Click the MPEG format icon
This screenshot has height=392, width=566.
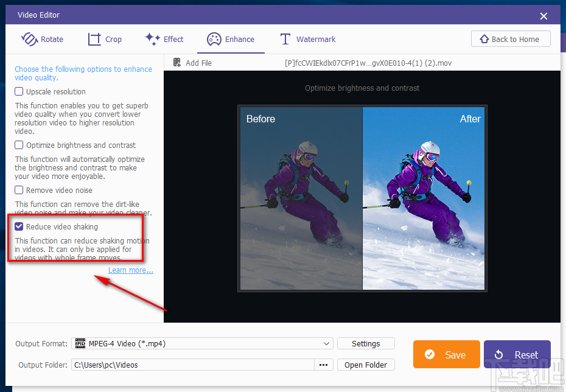coord(80,343)
